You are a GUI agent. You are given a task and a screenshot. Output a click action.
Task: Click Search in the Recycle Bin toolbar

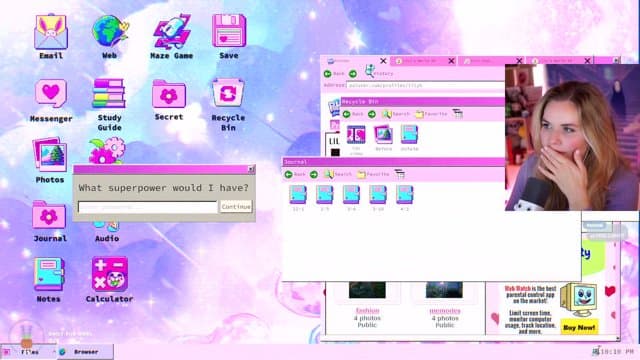point(396,114)
